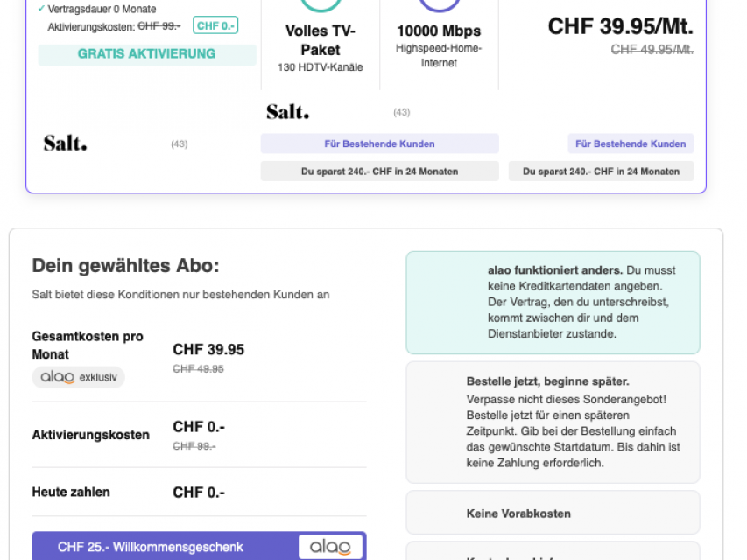This screenshot has height=560, width=747.
Task: Click the CHF 25.- Willkommensgeschenk banner
Action: (151, 547)
